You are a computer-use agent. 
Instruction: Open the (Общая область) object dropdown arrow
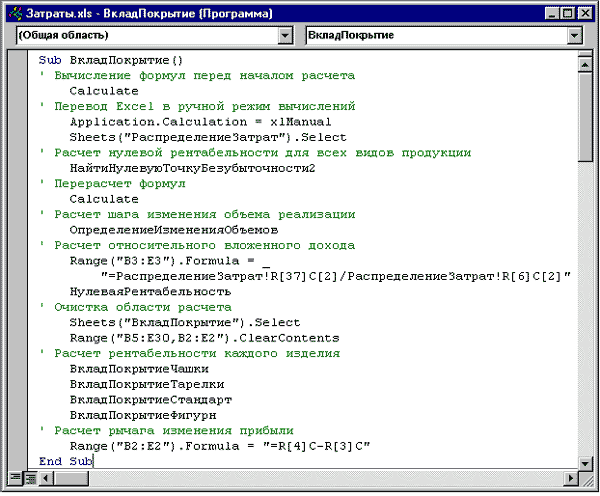click(x=285, y=36)
